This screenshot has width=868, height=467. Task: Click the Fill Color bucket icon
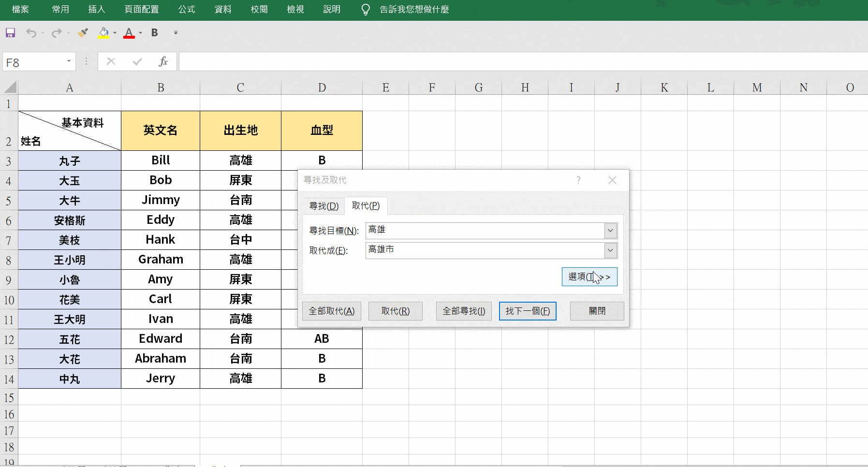coord(103,32)
